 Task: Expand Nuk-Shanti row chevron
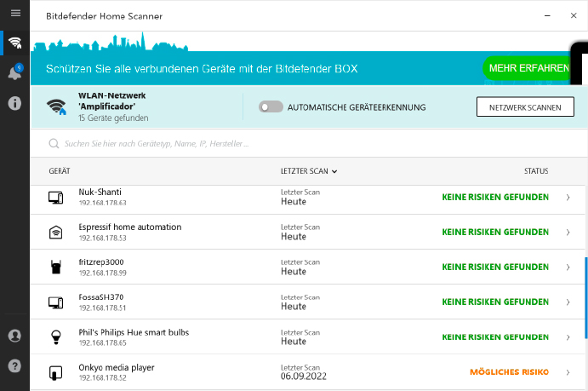coord(568,198)
